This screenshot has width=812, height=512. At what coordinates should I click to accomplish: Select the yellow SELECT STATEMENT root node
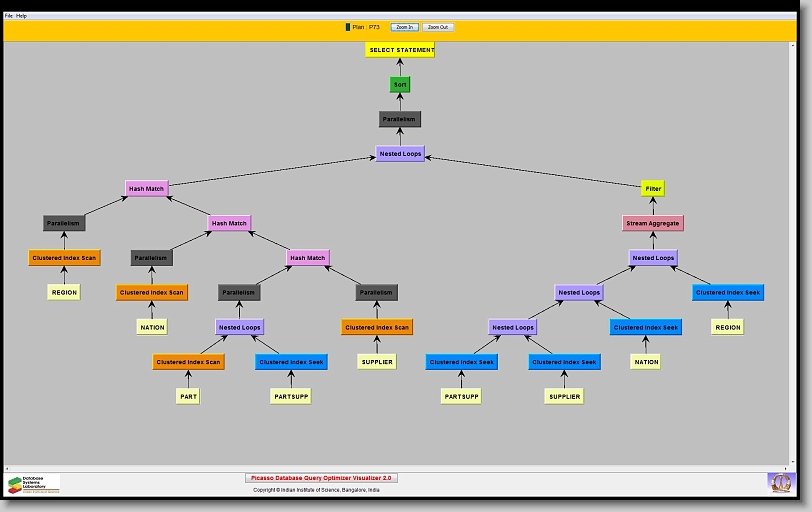400,50
